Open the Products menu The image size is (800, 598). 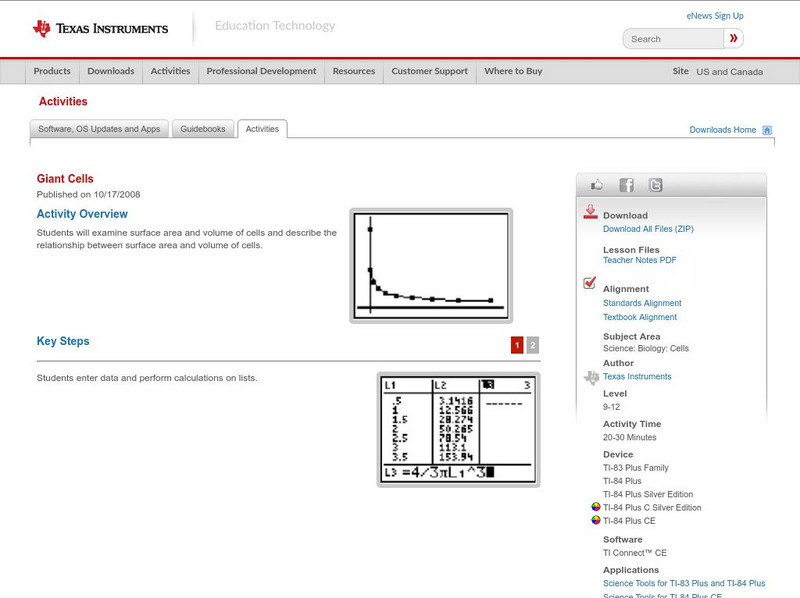pyautogui.click(x=52, y=71)
